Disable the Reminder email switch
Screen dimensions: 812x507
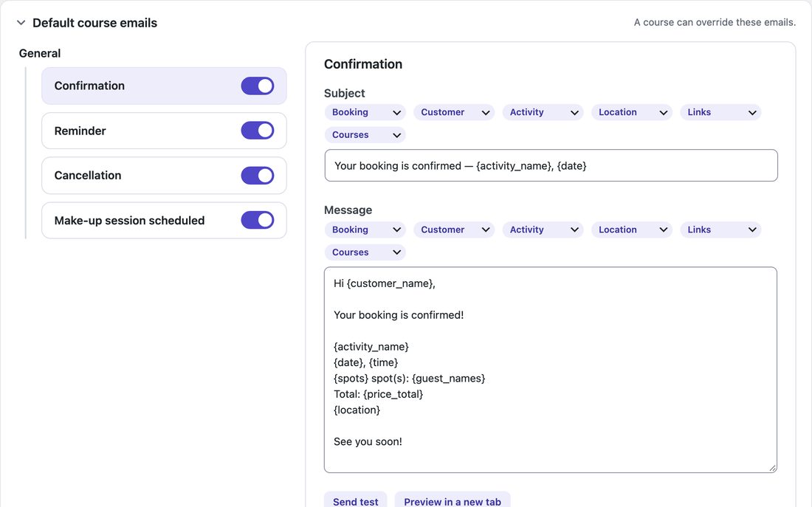click(258, 131)
